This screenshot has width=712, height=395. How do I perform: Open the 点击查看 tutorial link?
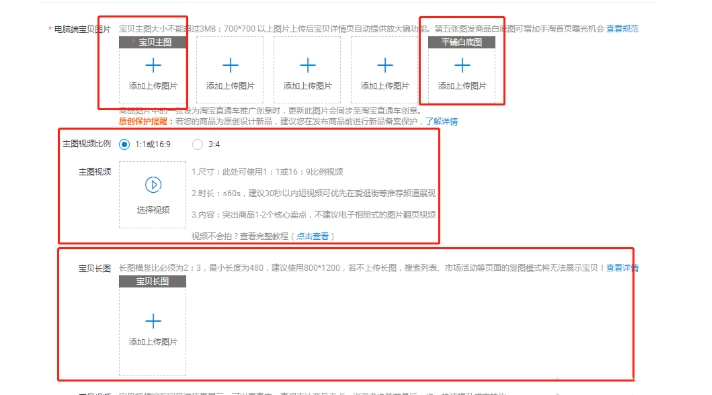(312, 236)
